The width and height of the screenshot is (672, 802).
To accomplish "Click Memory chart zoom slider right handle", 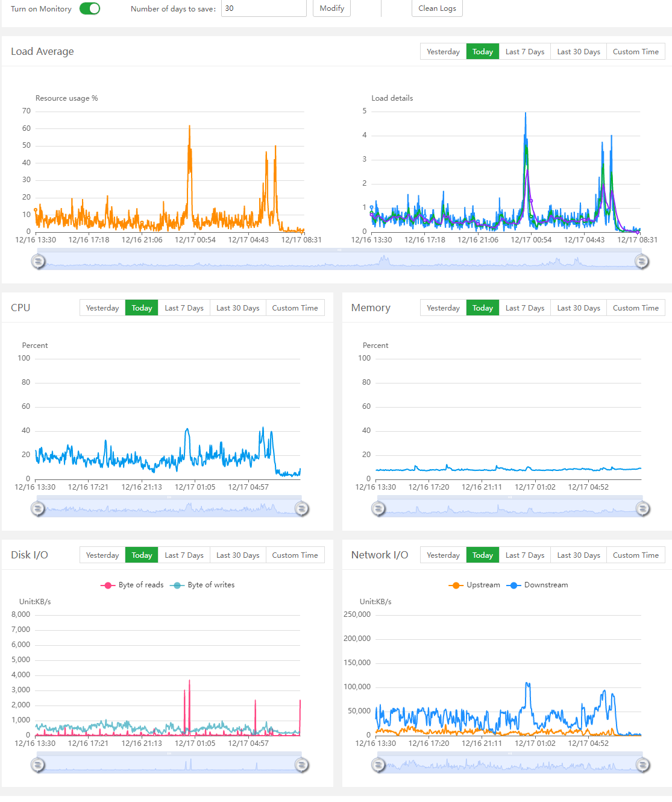I will 643,508.
